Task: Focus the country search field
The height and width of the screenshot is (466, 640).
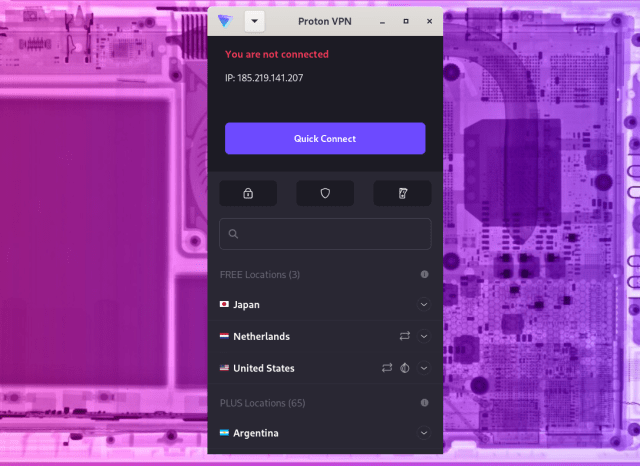Action: pyautogui.click(x=325, y=234)
